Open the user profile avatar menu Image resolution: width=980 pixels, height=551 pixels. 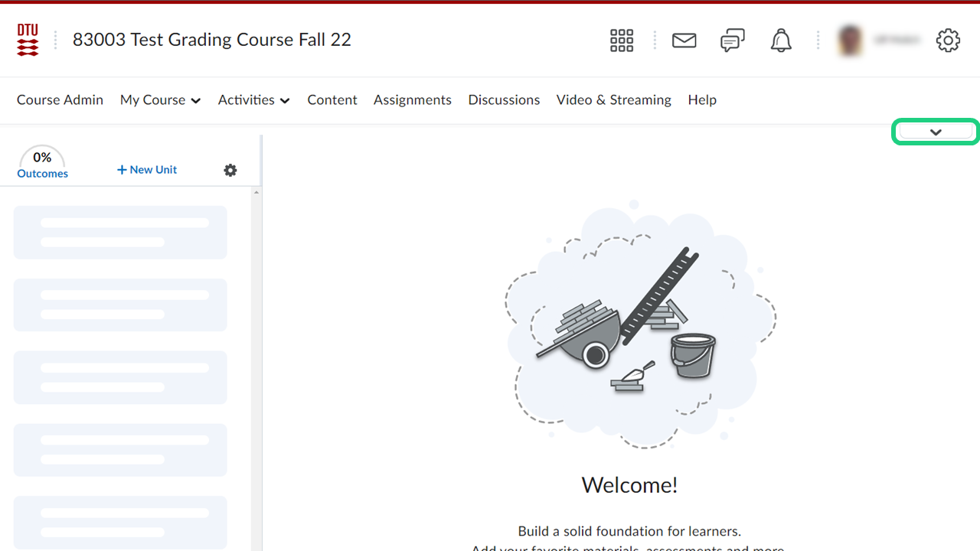pyautogui.click(x=880, y=41)
